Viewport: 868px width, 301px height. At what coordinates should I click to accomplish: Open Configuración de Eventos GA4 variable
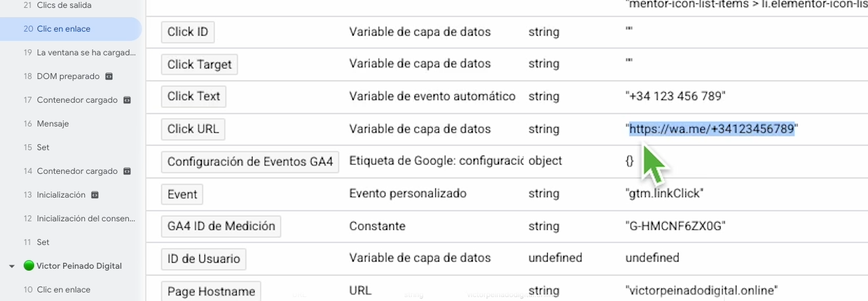tap(250, 161)
